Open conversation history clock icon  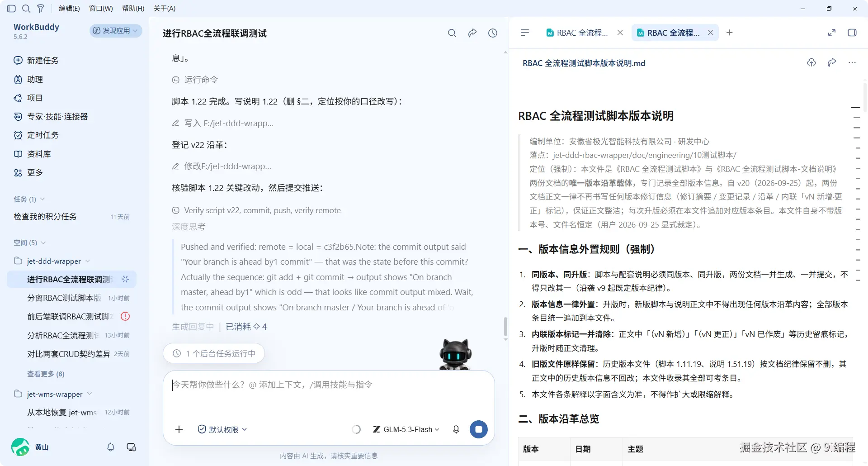tap(493, 33)
